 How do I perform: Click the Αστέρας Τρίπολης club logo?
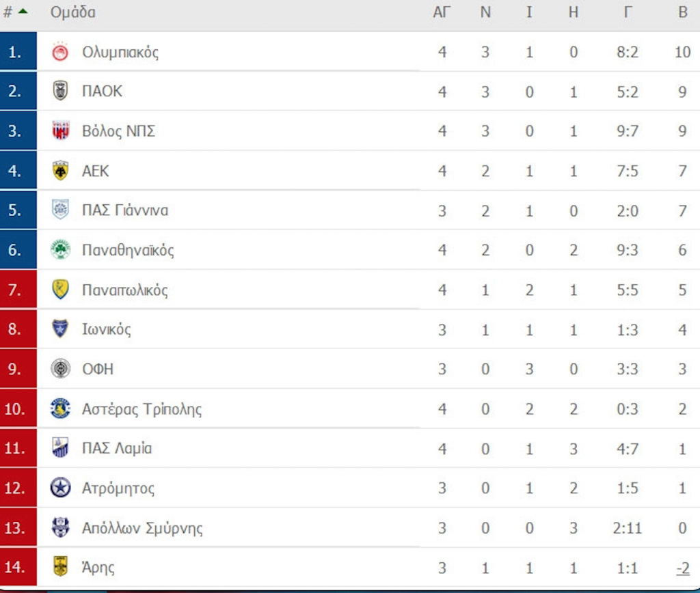click(61, 409)
